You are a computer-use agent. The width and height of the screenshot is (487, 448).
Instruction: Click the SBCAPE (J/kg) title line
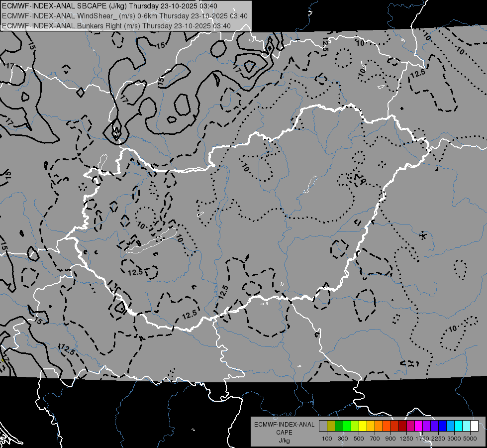pyautogui.click(x=109, y=6)
